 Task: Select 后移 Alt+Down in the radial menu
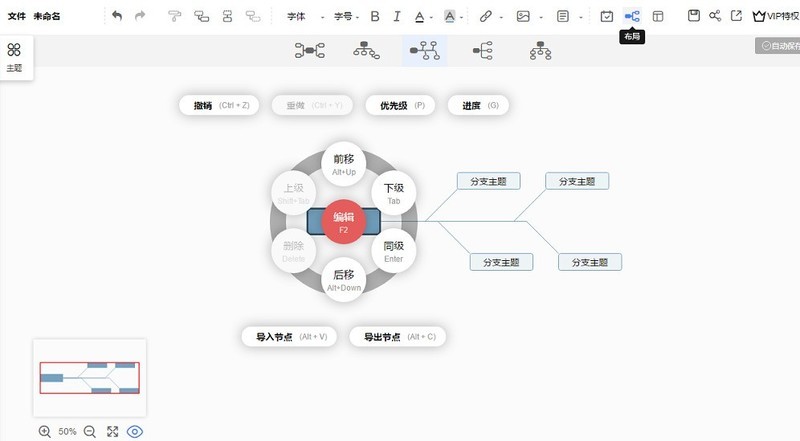pos(344,280)
